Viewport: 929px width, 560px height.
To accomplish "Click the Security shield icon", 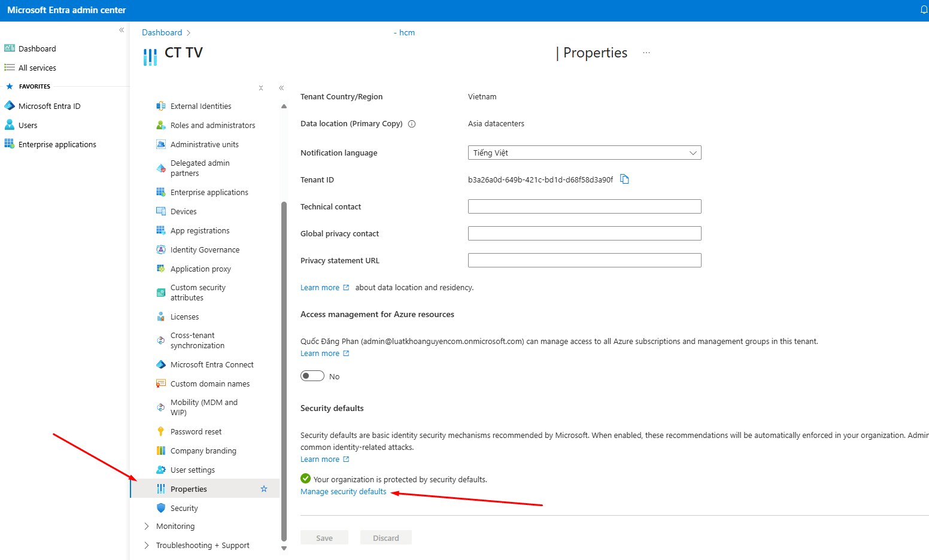I will pos(161,508).
